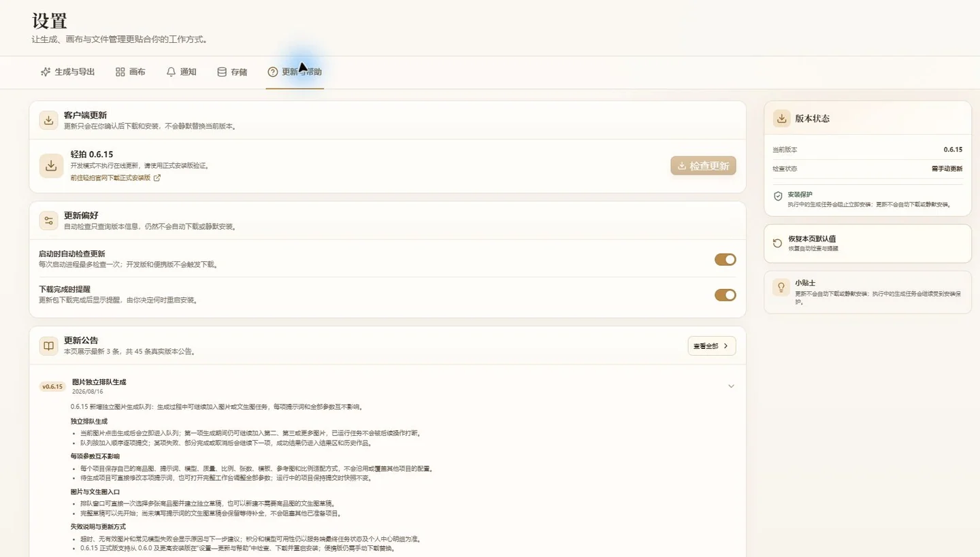Click the 失败说明与更新方式 subsection heading
Image resolution: width=980 pixels, height=557 pixels.
[98, 527]
